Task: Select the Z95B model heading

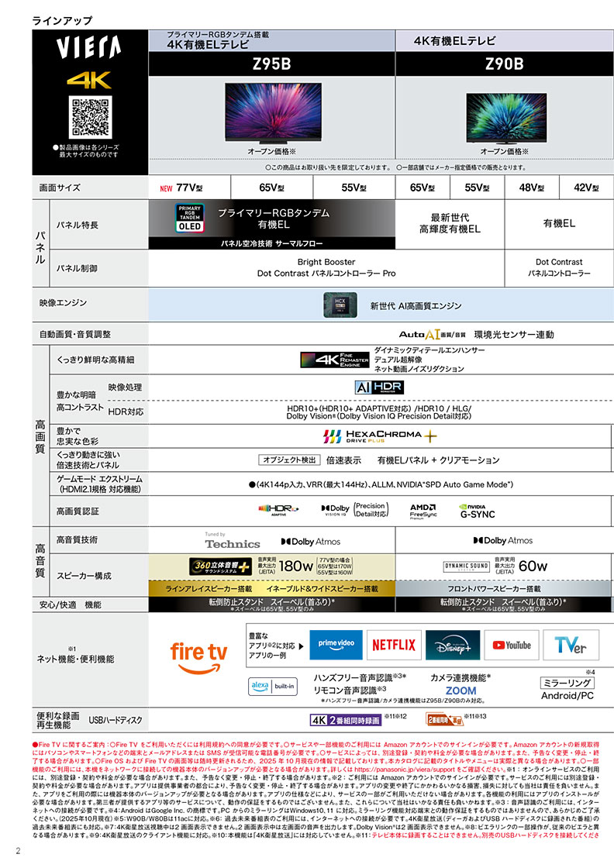Action: coord(271,64)
